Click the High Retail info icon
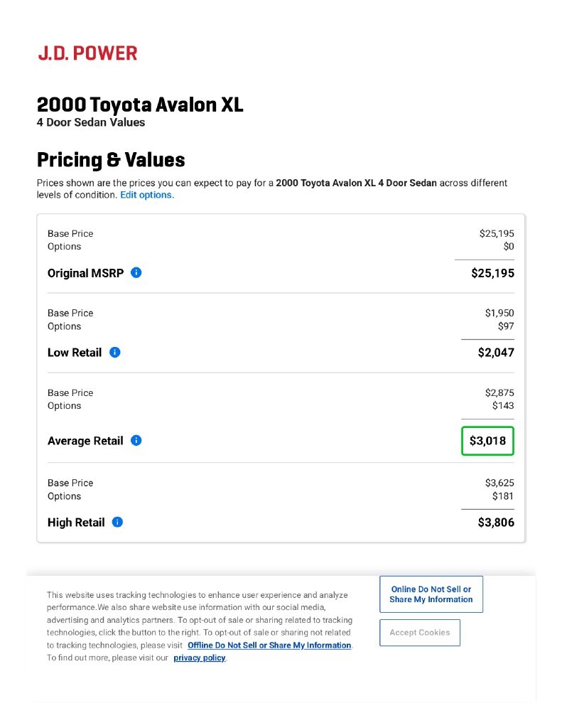The height and width of the screenshot is (728, 562). point(118,523)
